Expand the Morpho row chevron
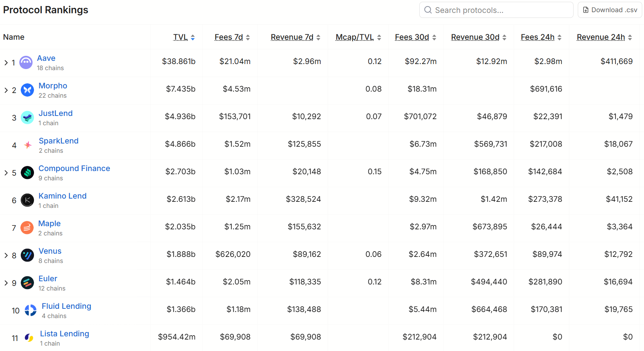The image size is (644, 351). [x=6, y=90]
